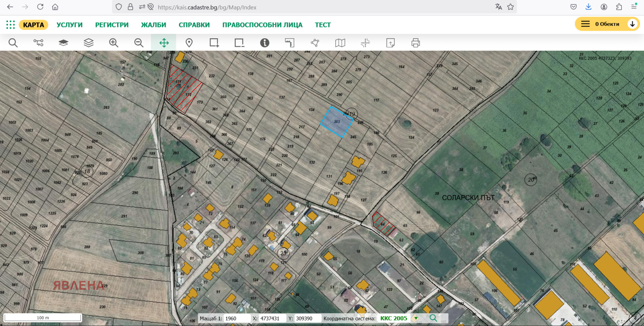
Task: Click the print map icon
Action: (x=416, y=43)
